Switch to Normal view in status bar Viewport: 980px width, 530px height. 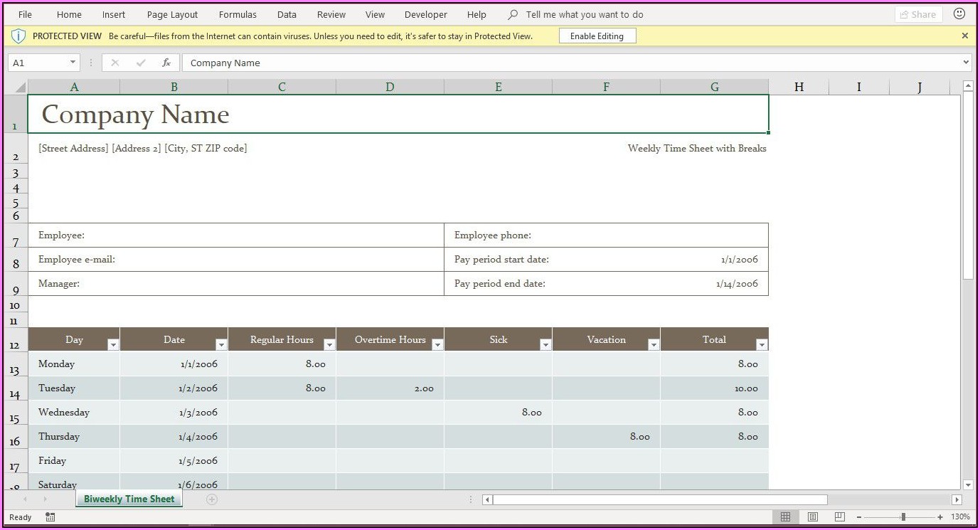point(785,517)
